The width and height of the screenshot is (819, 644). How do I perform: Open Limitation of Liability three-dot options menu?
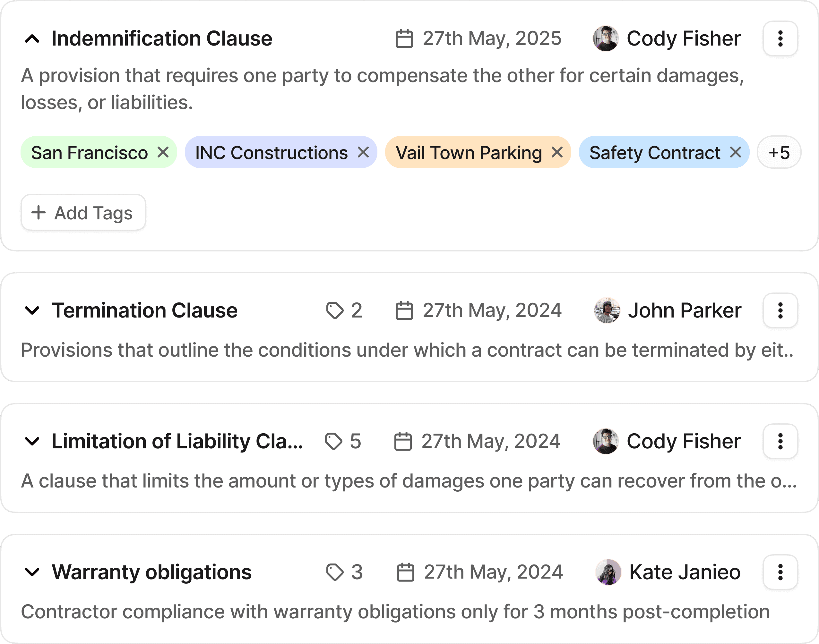click(780, 442)
